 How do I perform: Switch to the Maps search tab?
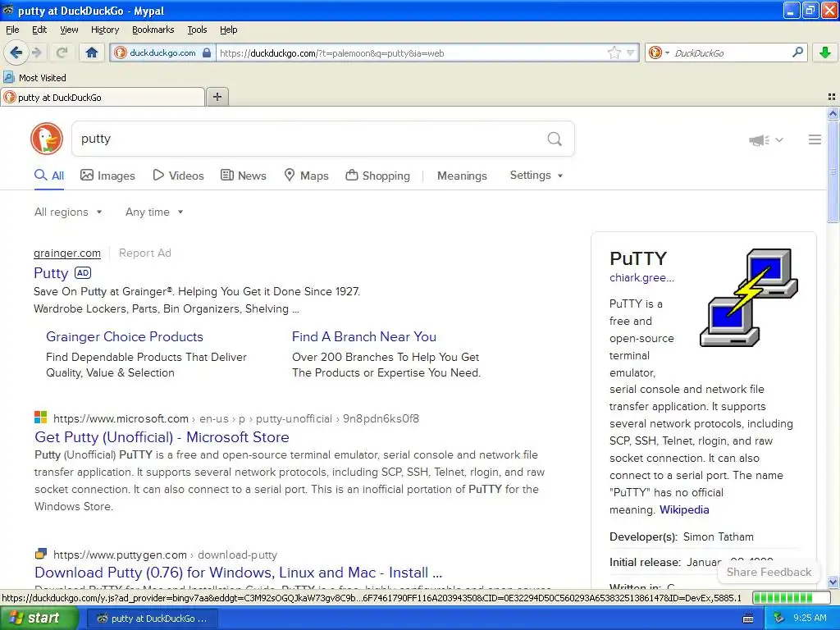[x=307, y=176]
